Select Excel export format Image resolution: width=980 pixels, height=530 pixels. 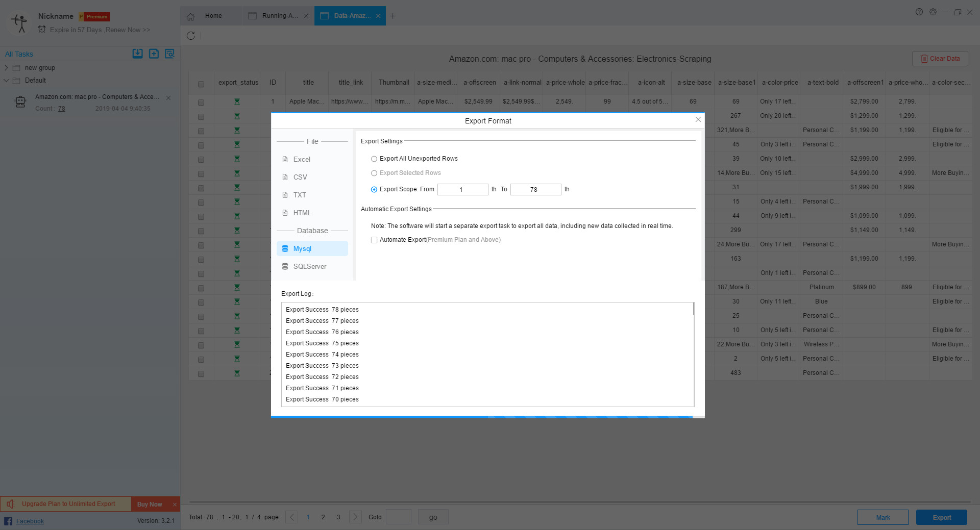click(312, 159)
